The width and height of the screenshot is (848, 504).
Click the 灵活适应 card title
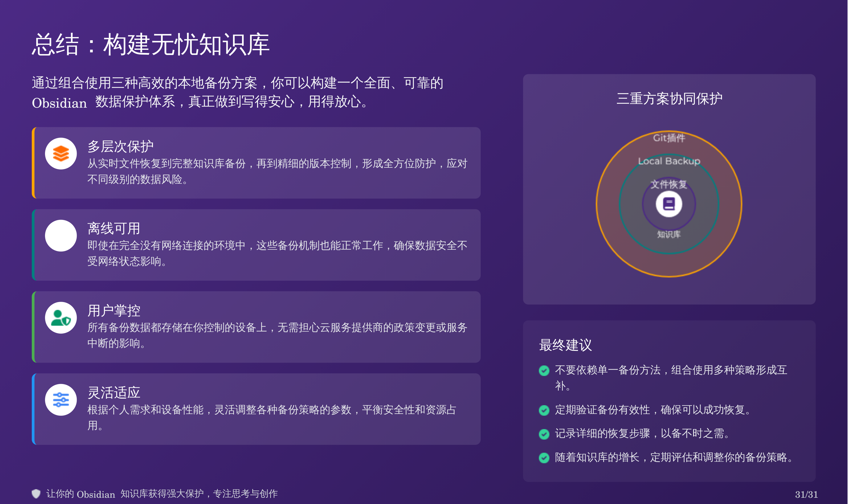point(114,393)
